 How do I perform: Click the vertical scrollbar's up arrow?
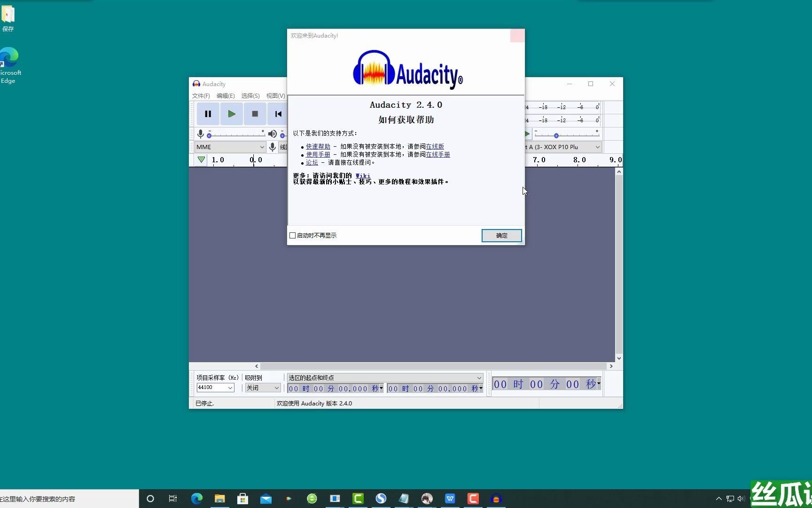pos(619,172)
